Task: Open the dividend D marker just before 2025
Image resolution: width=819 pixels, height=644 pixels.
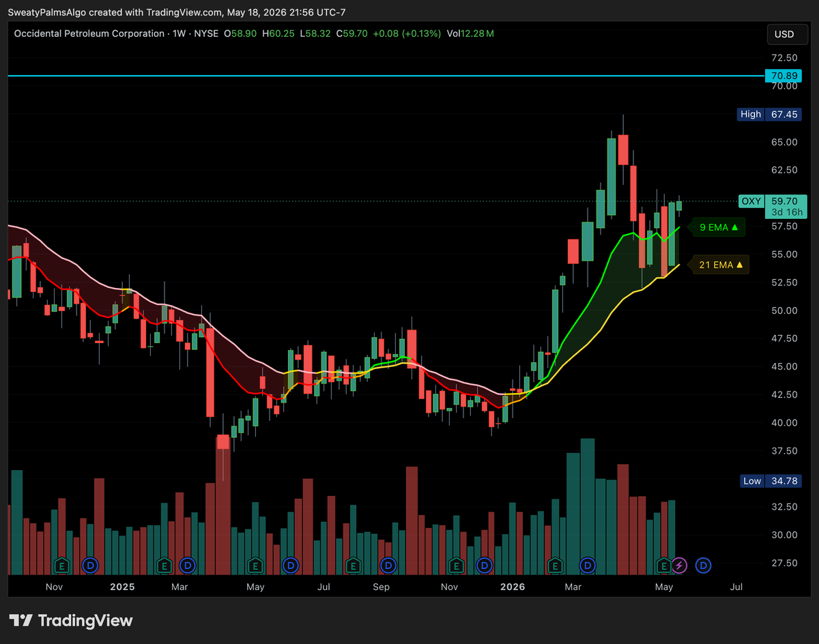Action: (90, 565)
